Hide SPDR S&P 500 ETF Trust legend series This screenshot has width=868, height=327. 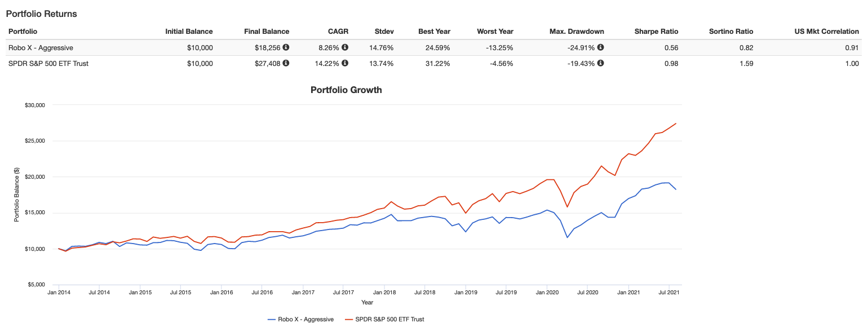[x=389, y=319]
